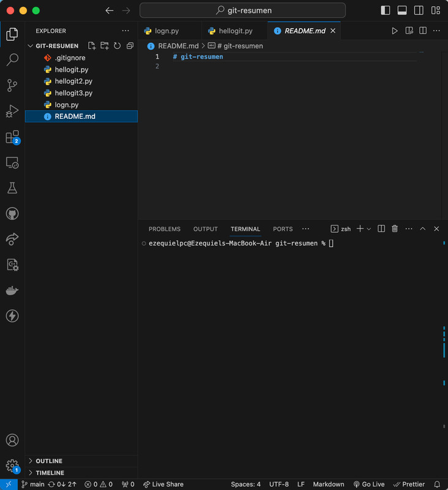Open editor more actions ellipsis
This screenshot has height=490, width=448.
coord(436,31)
